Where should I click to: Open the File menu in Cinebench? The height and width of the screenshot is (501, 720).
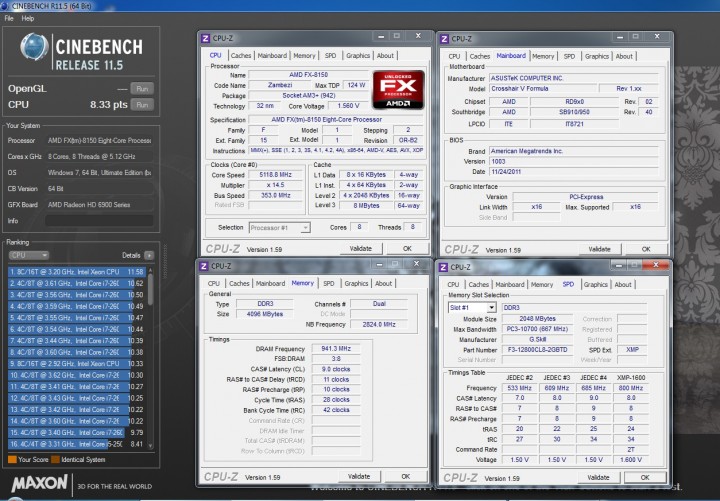coord(9,18)
